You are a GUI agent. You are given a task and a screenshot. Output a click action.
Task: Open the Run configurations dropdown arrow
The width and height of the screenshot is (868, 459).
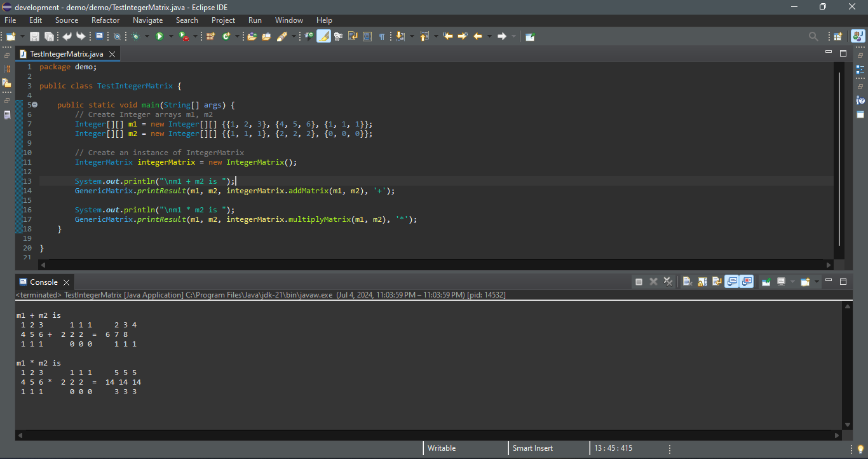(x=171, y=36)
